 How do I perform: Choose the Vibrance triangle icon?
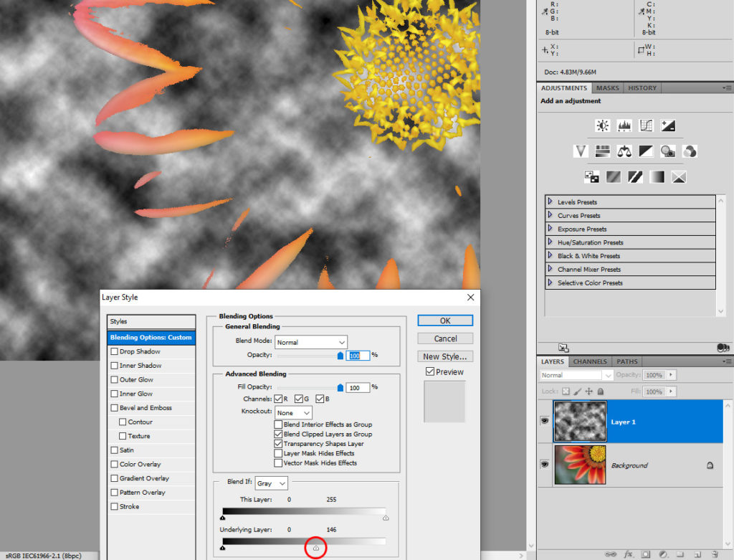pyautogui.click(x=581, y=151)
